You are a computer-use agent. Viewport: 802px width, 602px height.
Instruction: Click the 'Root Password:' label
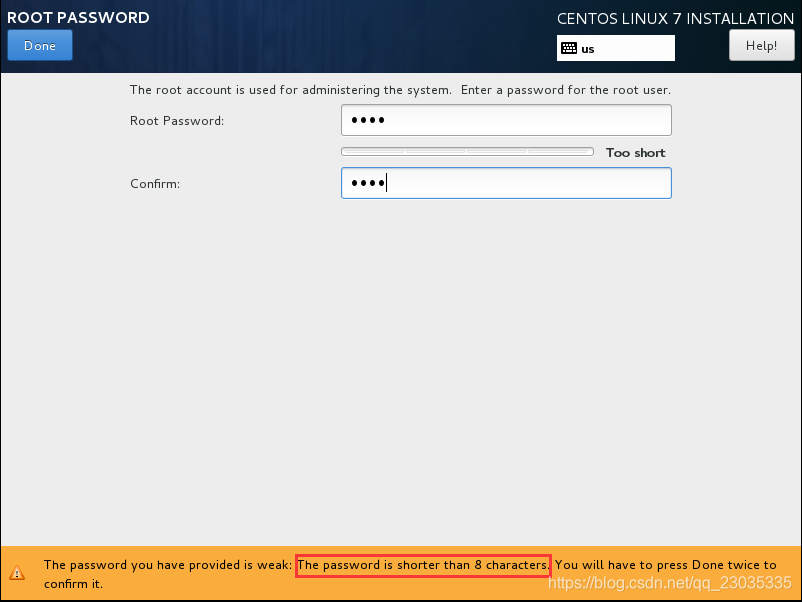point(177,121)
